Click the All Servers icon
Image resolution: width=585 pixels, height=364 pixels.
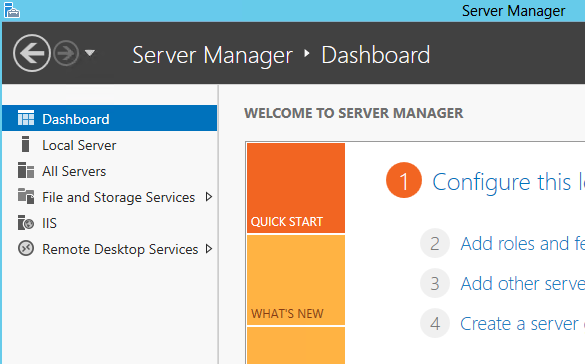tap(26, 170)
